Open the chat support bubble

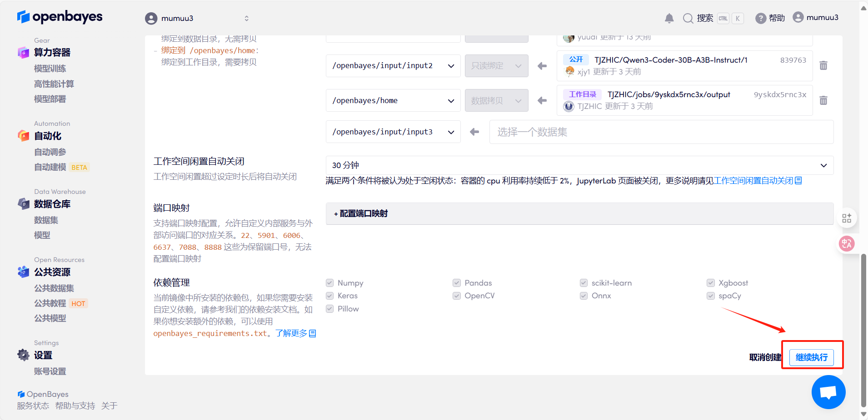click(828, 391)
